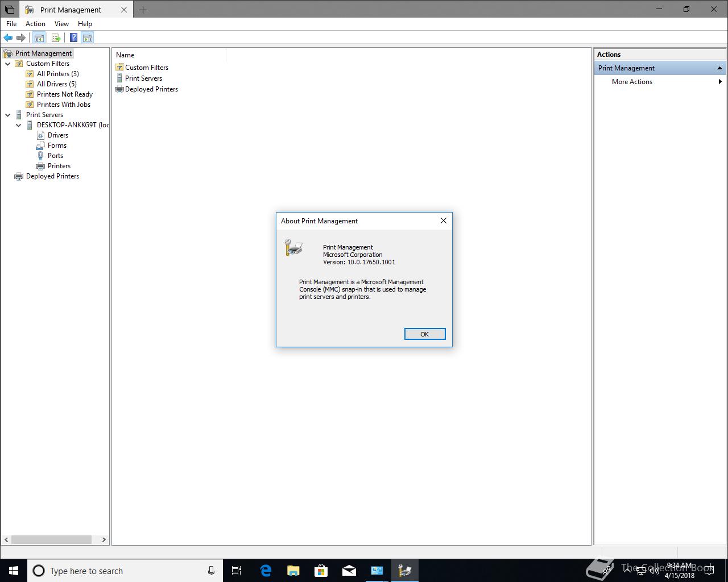This screenshot has width=728, height=582.
Task: Open the File menu
Action: (x=11, y=24)
